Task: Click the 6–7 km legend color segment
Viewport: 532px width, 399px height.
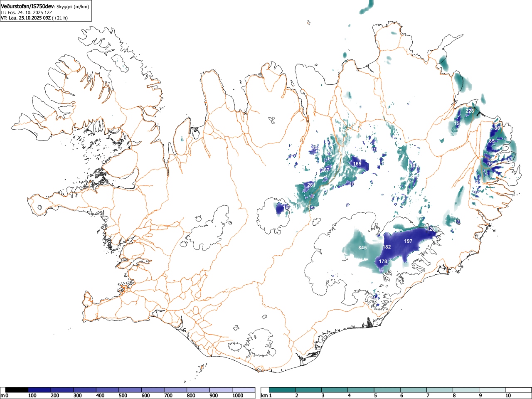Action: (414, 390)
